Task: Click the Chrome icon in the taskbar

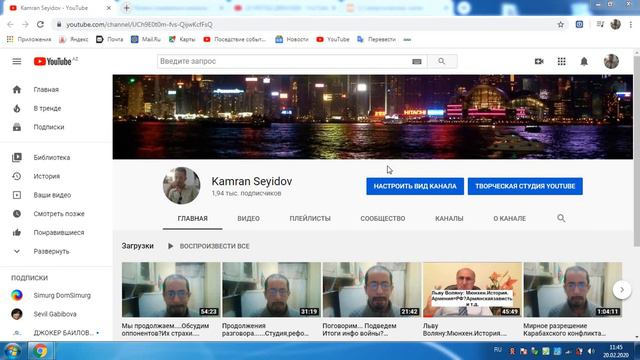Action: pos(40,351)
